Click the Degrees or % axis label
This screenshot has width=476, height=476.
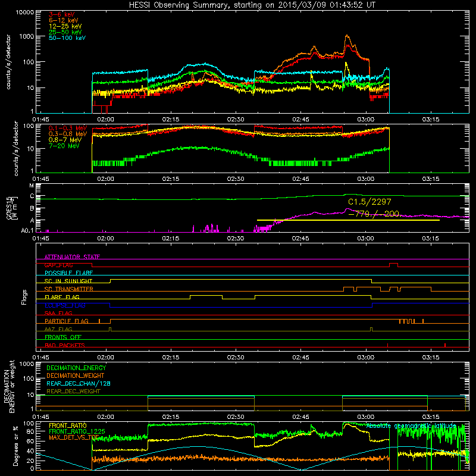click(x=15, y=446)
